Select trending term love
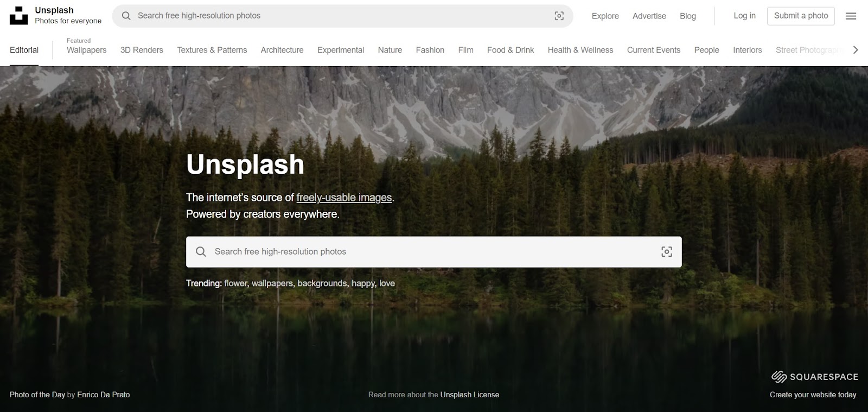Viewport: 868px width, 412px height. [x=387, y=283]
